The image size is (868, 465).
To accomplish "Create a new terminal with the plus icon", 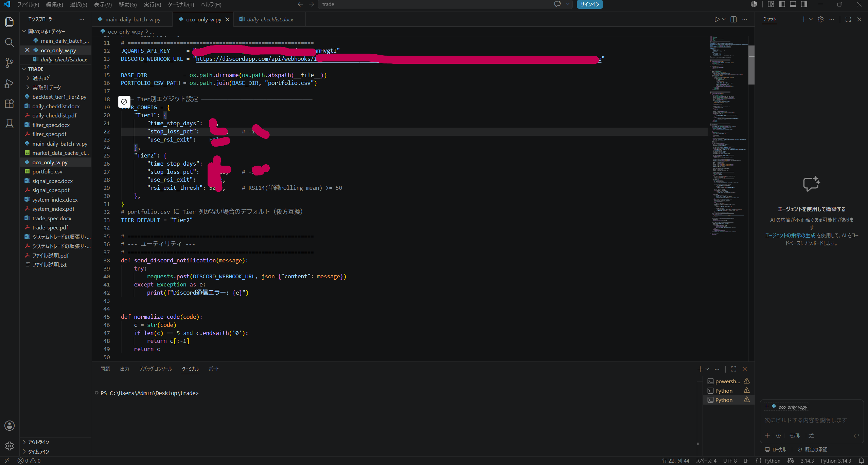I will pyautogui.click(x=700, y=369).
